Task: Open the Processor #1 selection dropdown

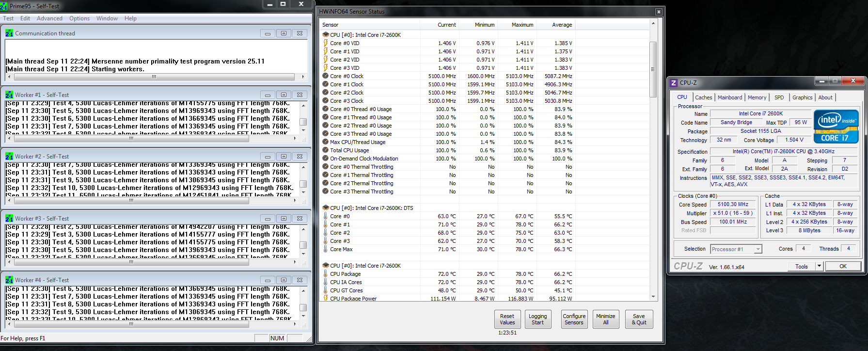Action: tap(736, 249)
